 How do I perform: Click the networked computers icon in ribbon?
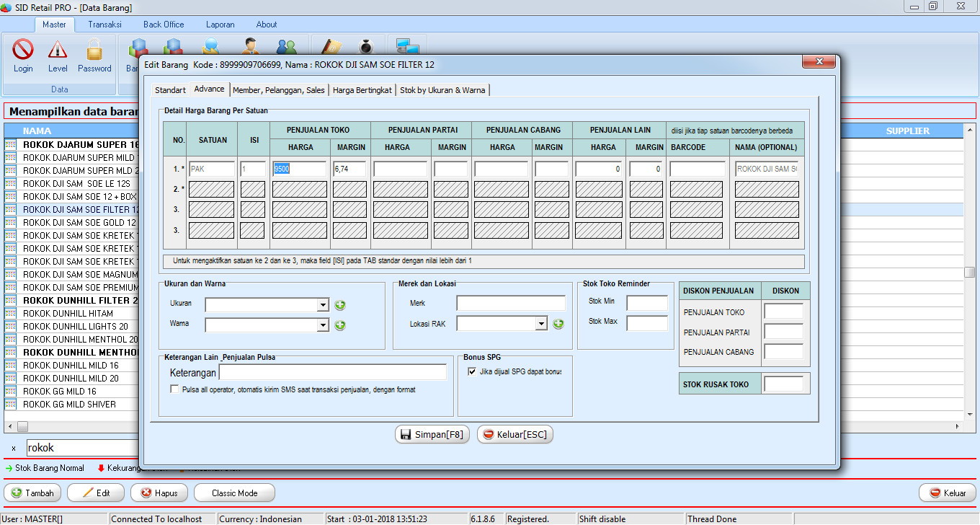tap(407, 47)
